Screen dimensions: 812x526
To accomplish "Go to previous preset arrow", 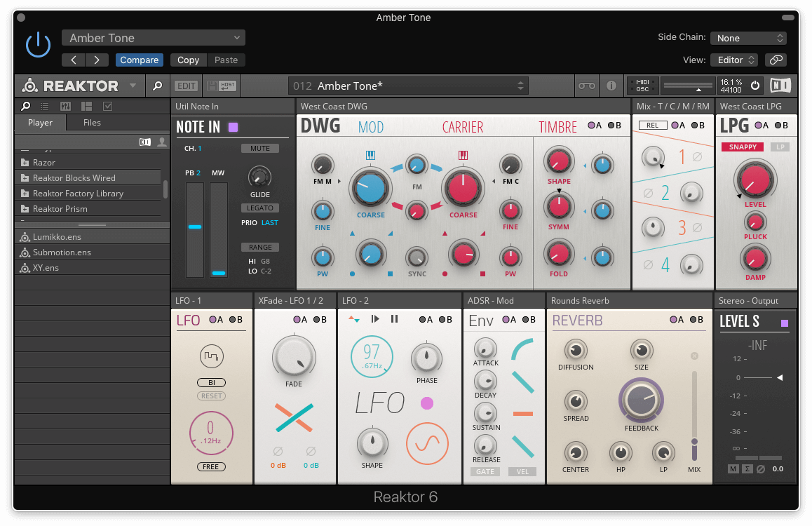I will (x=74, y=60).
